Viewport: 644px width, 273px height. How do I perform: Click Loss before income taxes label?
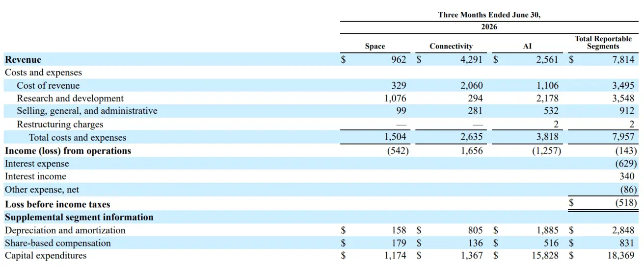57,204
